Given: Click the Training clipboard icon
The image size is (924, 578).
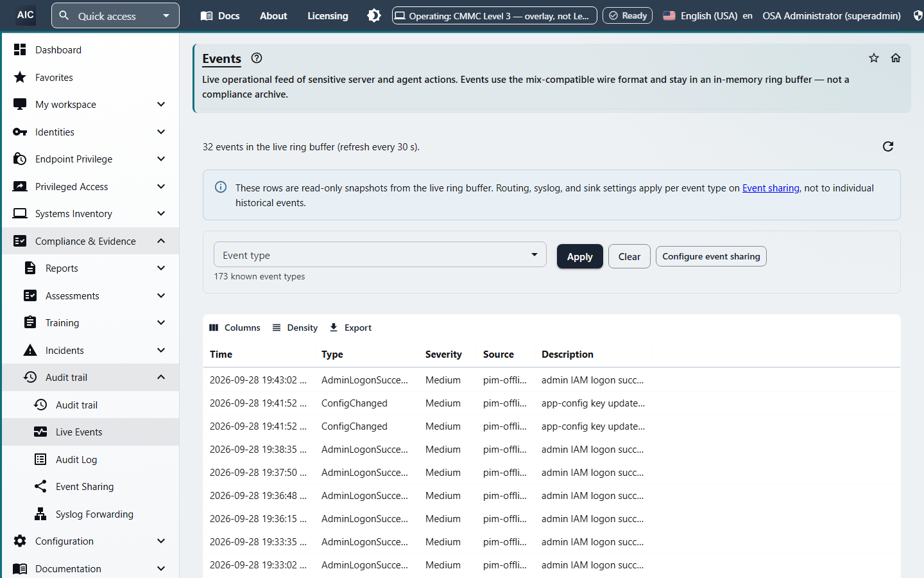Looking at the screenshot, I should pyautogui.click(x=30, y=322).
